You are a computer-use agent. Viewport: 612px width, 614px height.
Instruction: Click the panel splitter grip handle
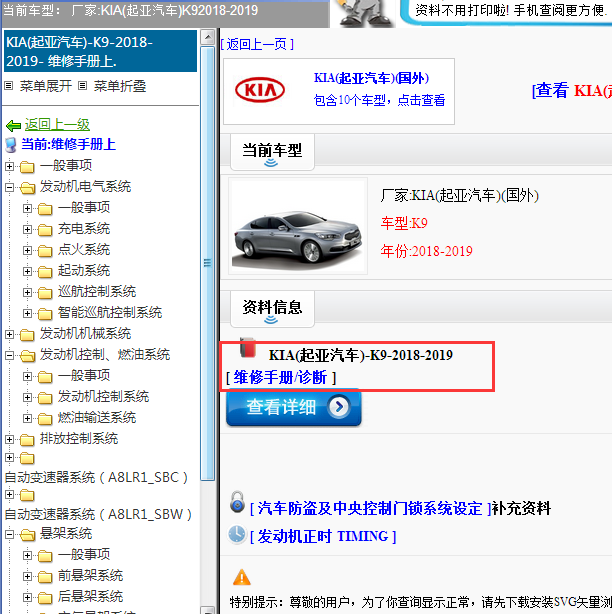208,263
